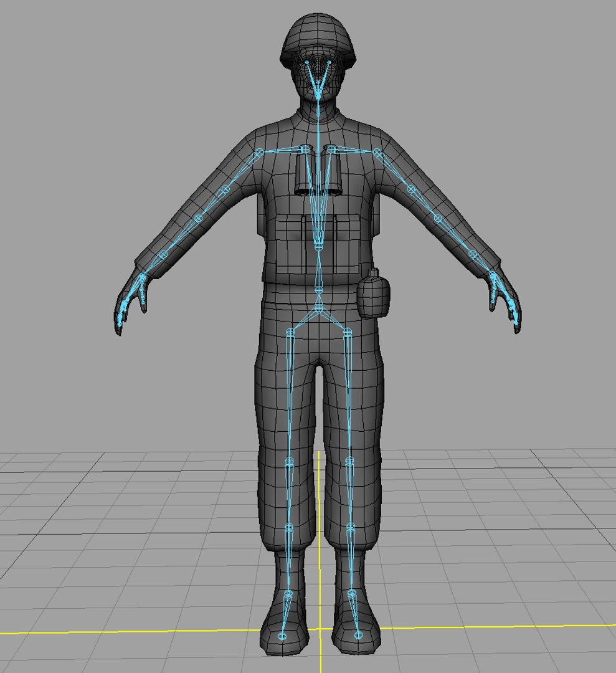
Task: Click the canteen pouch on the belt
Action: [x=374, y=294]
